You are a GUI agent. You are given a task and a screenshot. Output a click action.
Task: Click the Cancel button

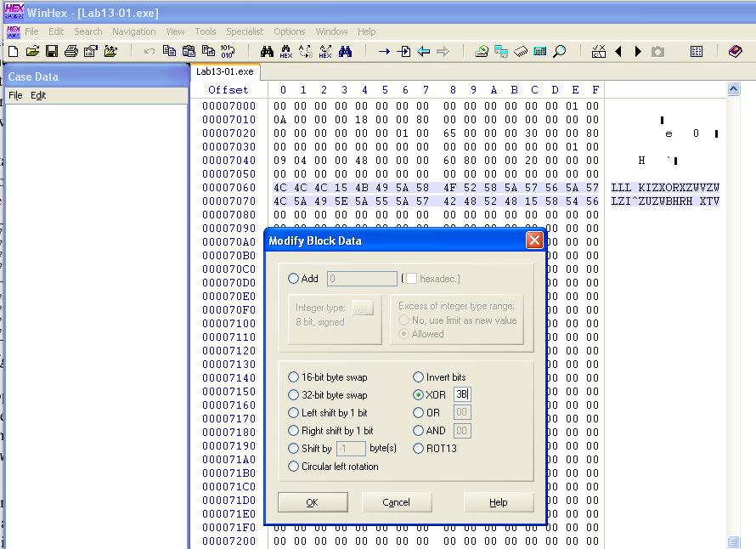(397, 502)
